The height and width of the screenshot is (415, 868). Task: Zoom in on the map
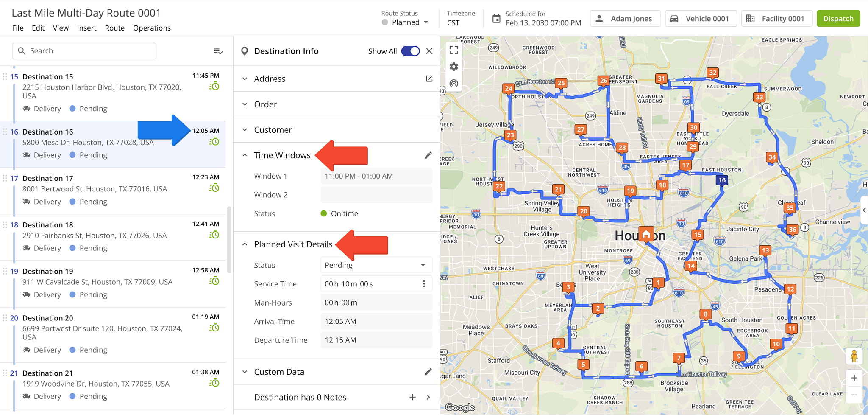point(854,378)
